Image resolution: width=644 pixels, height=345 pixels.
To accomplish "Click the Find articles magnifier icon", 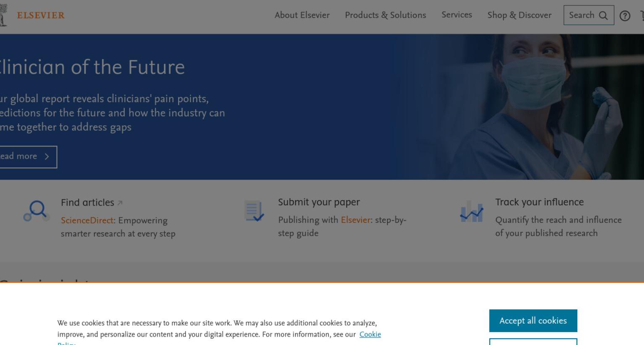I will click(x=36, y=211).
